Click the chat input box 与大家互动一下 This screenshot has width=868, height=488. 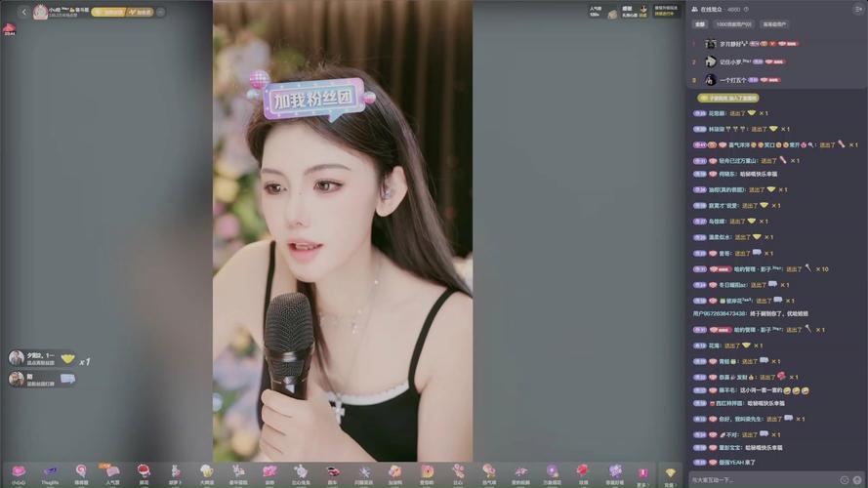pyautogui.click(x=764, y=480)
